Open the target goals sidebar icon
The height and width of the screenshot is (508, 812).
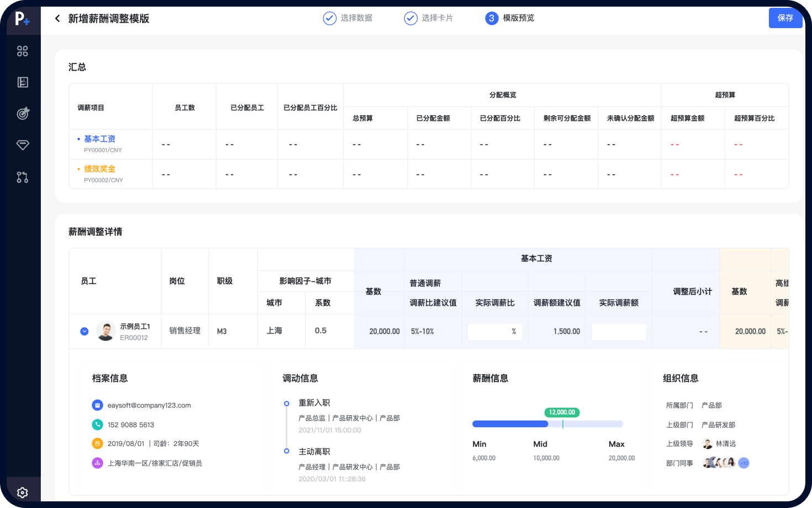tap(23, 113)
